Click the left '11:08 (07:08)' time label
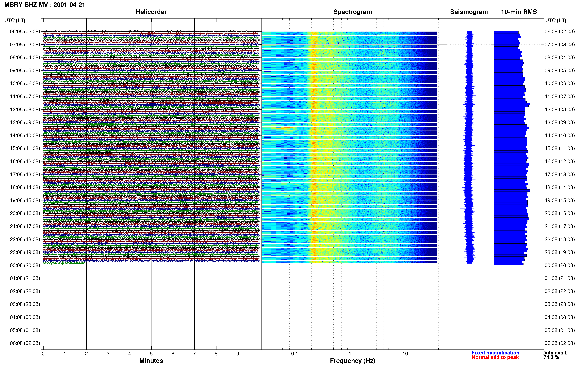The width and height of the screenshot is (588, 368). [25, 96]
